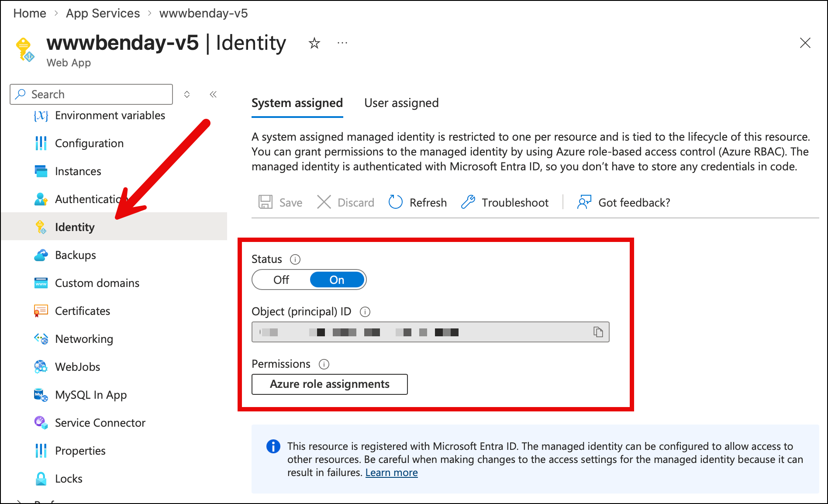
Task: Click the expand/collapse arrows beside Search
Action: (187, 94)
